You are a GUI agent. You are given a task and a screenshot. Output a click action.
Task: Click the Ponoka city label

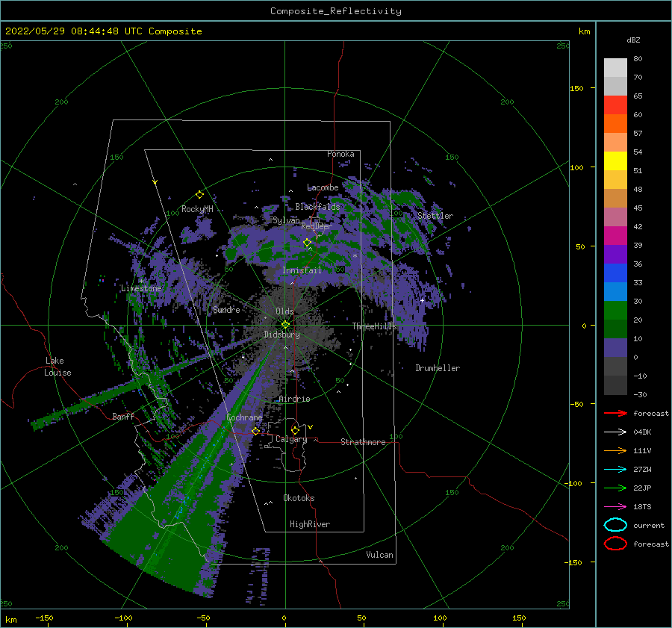[x=340, y=154]
